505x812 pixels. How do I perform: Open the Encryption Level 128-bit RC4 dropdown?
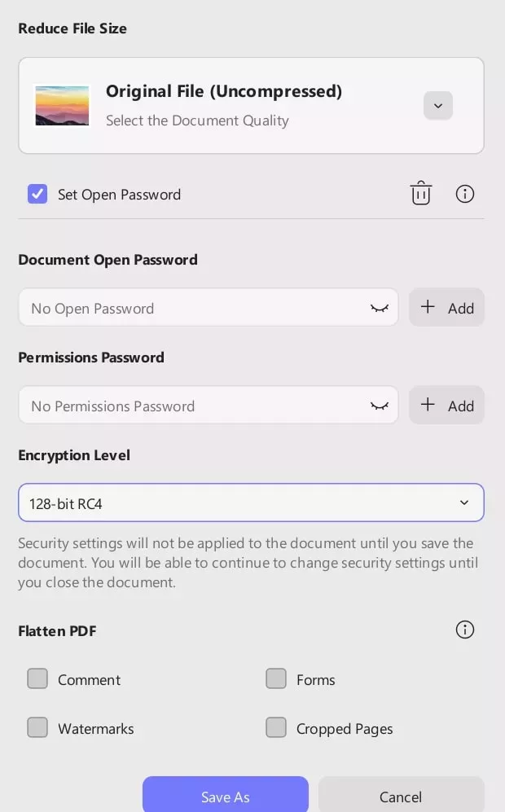(251, 503)
